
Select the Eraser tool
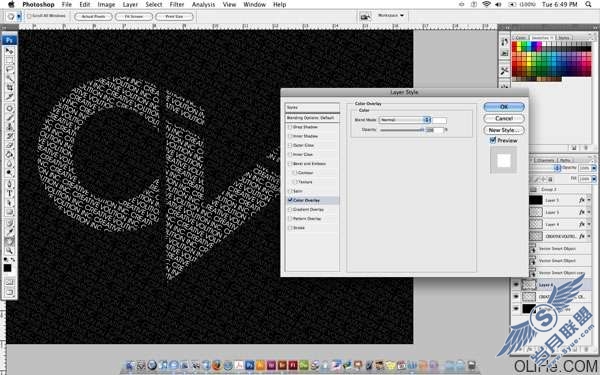9,145
